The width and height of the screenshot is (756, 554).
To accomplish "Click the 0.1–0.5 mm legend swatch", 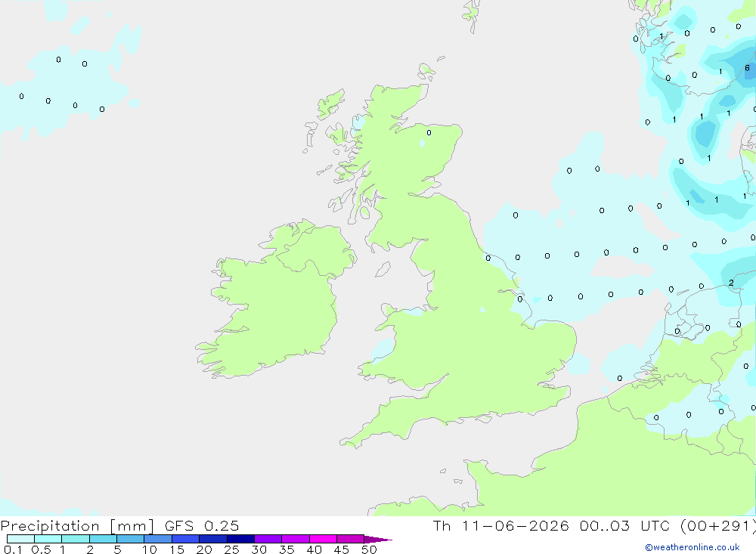I will [20, 539].
